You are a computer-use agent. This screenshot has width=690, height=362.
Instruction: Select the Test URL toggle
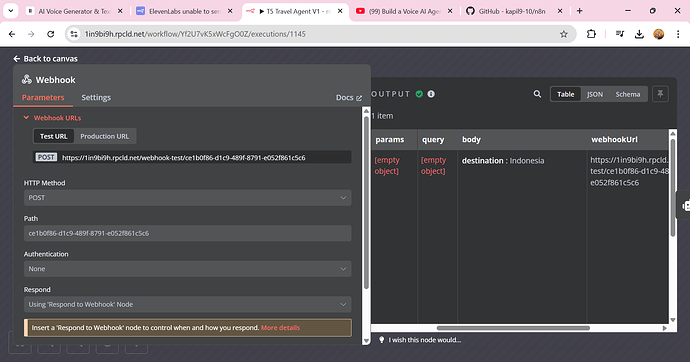(54, 136)
